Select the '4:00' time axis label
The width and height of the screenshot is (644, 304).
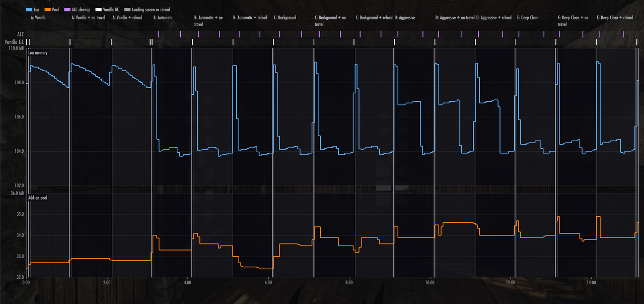click(187, 283)
